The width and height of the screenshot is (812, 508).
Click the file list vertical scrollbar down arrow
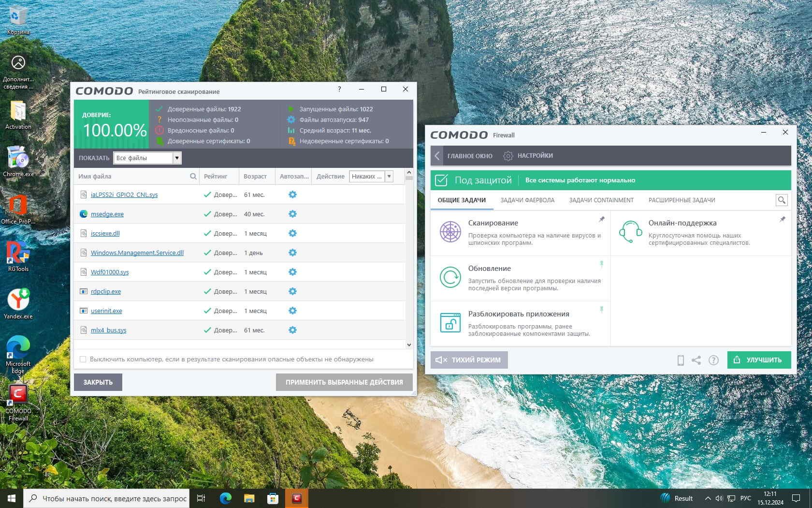[x=409, y=344]
